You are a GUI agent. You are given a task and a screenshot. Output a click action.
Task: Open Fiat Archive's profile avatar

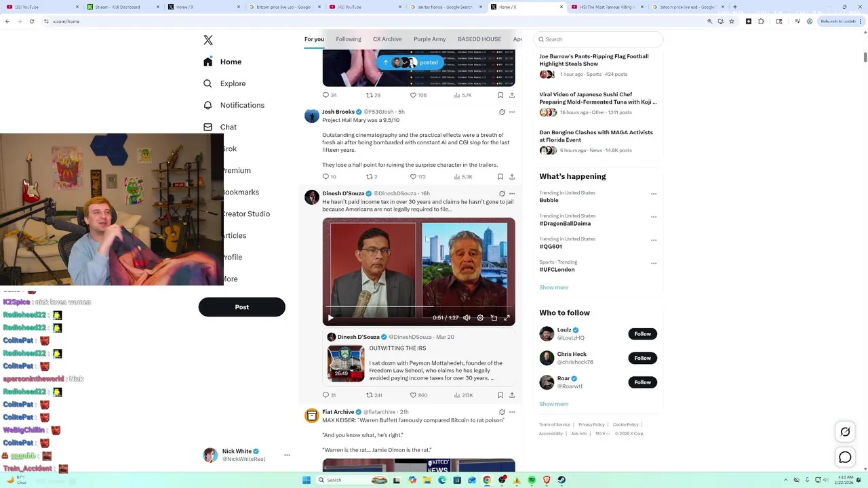pos(312,415)
